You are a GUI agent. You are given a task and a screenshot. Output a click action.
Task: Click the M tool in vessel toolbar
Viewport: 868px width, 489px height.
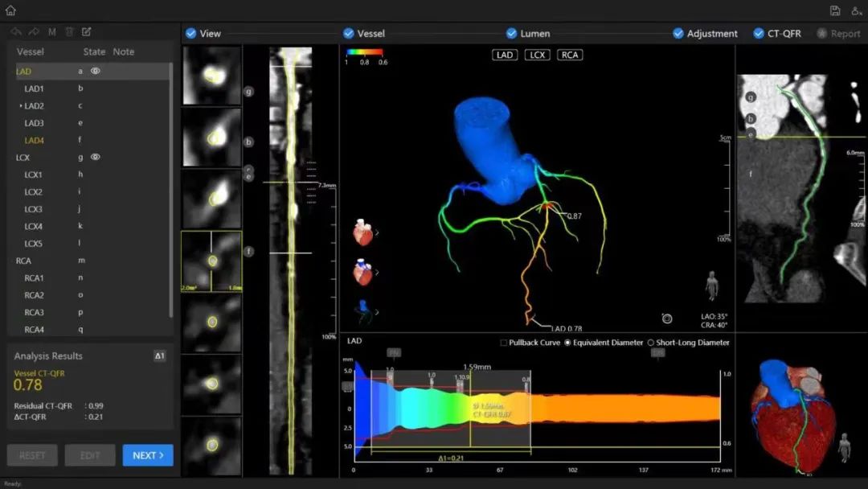(x=52, y=32)
